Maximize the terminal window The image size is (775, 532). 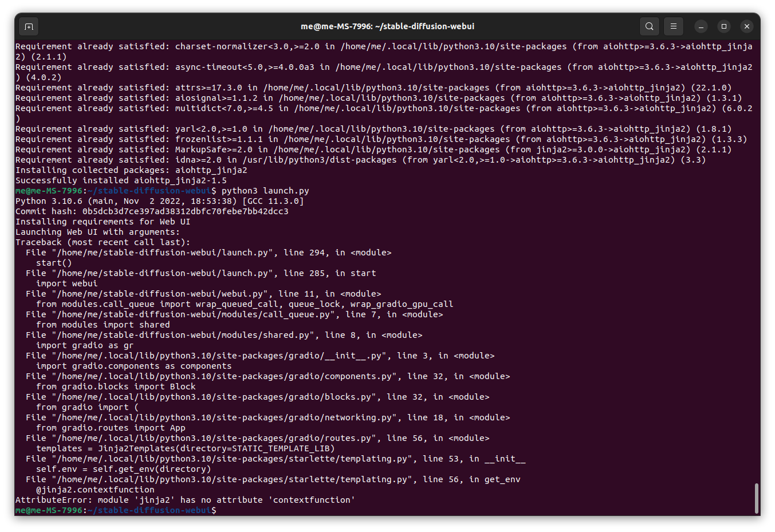[x=723, y=26]
